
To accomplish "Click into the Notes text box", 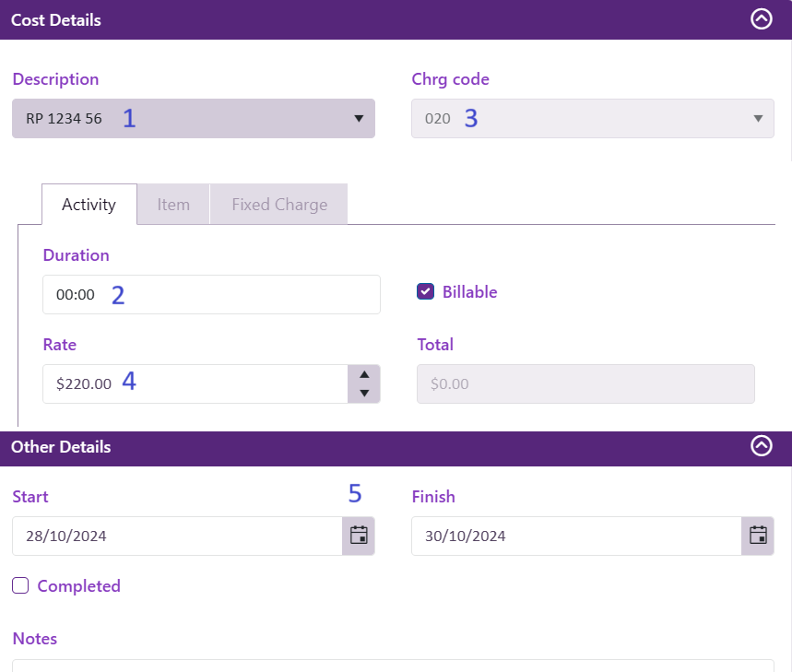I will pyautogui.click(x=393, y=666).
